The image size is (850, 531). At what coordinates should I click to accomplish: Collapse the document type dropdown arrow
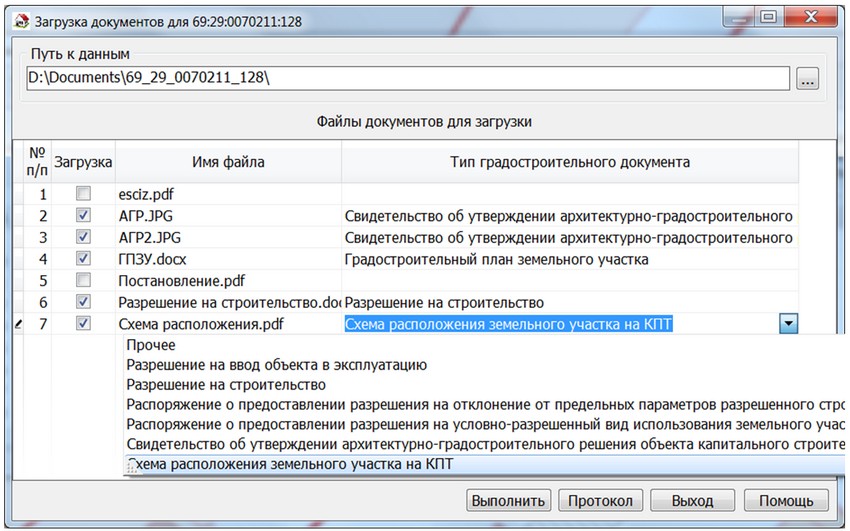[788, 324]
